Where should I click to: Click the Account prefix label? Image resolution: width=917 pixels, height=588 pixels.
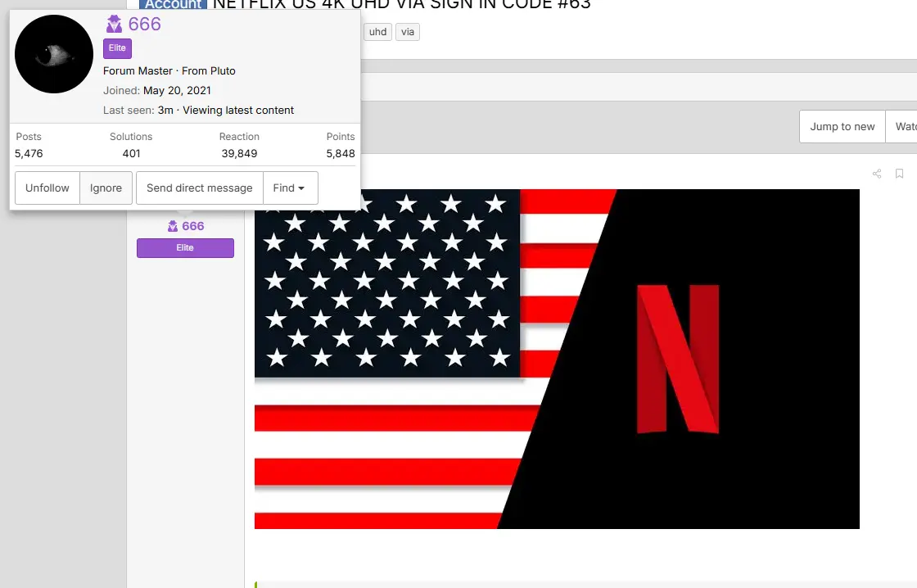[x=173, y=5]
